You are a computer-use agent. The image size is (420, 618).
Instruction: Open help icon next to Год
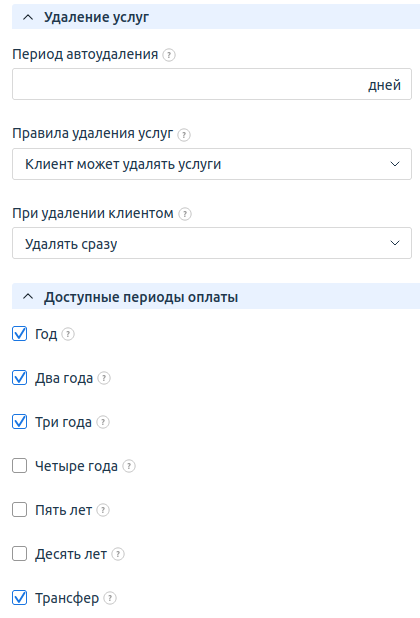(68, 334)
